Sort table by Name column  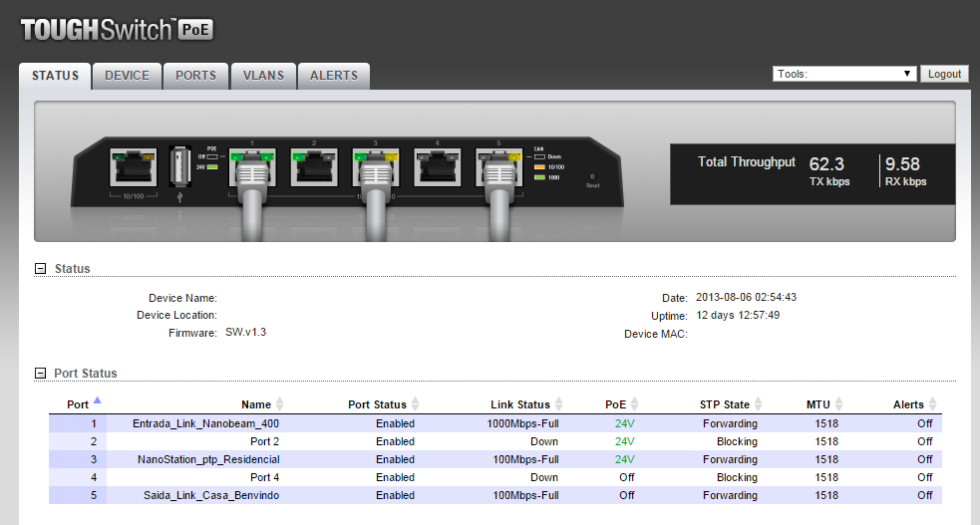point(262,404)
